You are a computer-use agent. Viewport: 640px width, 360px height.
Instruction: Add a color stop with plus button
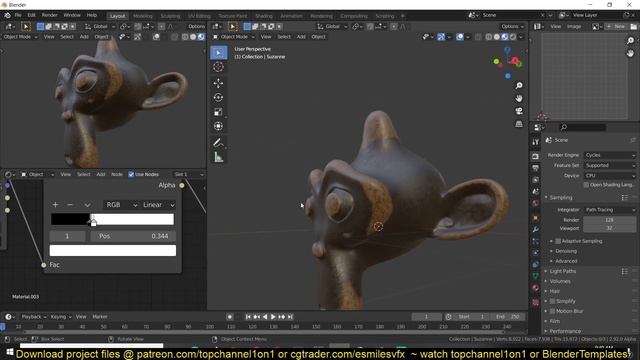[x=56, y=205]
